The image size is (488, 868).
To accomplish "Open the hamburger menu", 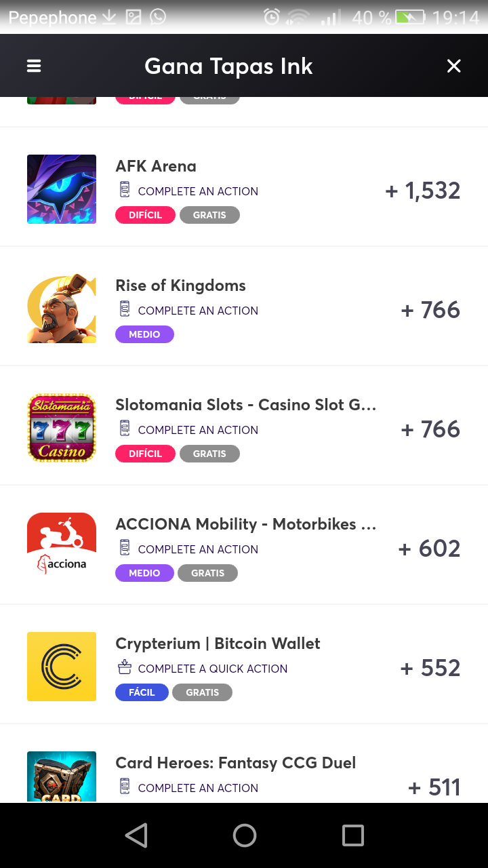I will point(34,66).
